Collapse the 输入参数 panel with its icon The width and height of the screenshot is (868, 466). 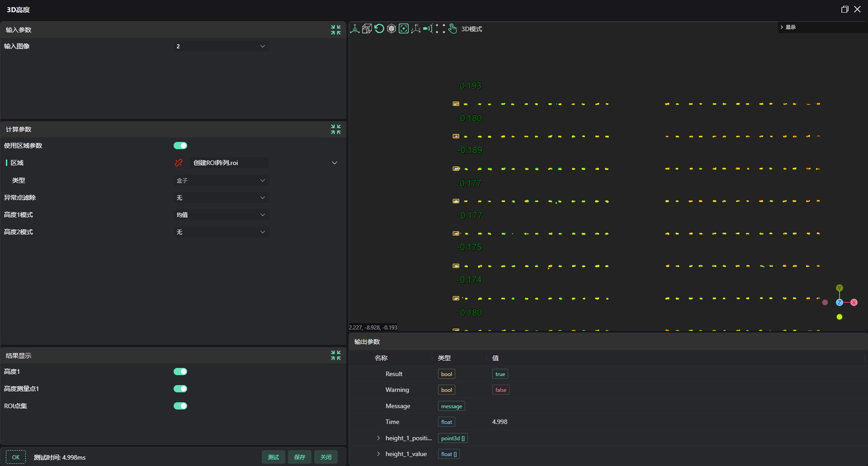click(336, 30)
